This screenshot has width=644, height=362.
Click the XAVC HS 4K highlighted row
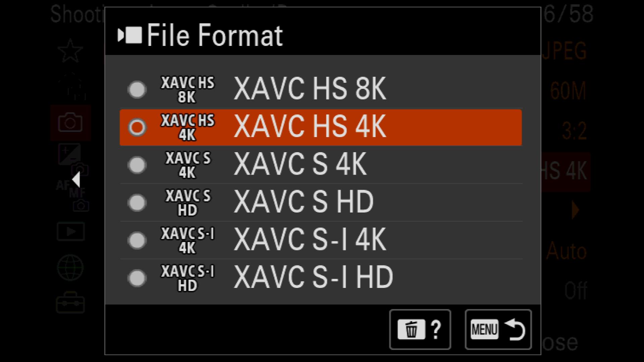(321, 127)
